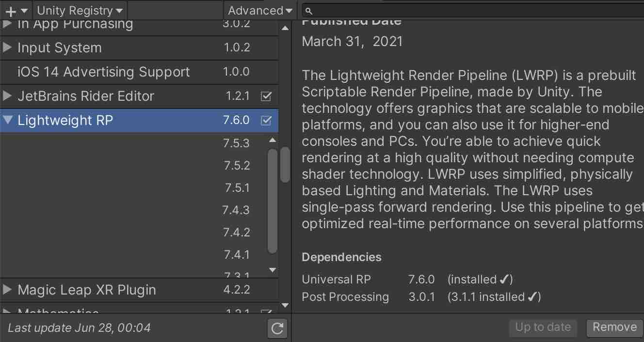Click Lightweight RP current version 7.6.0
The height and width of the screenshot is (342, 644).
pos(237,120)
